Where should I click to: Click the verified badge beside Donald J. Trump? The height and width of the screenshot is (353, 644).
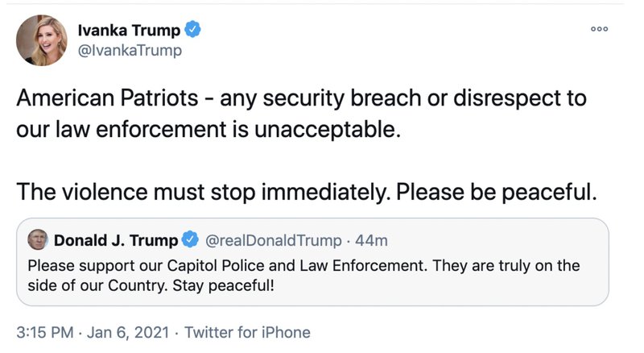click(x=190, y=239)
